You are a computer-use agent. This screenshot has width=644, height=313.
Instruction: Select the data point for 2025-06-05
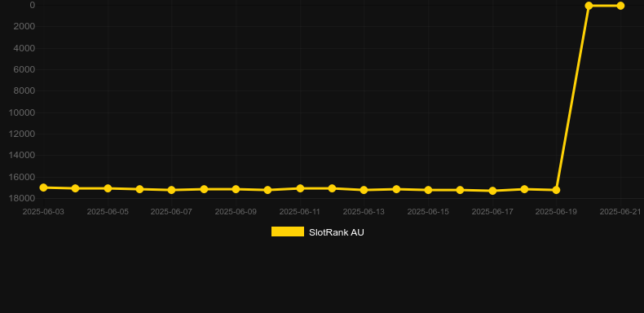click(x=108, y=188)
